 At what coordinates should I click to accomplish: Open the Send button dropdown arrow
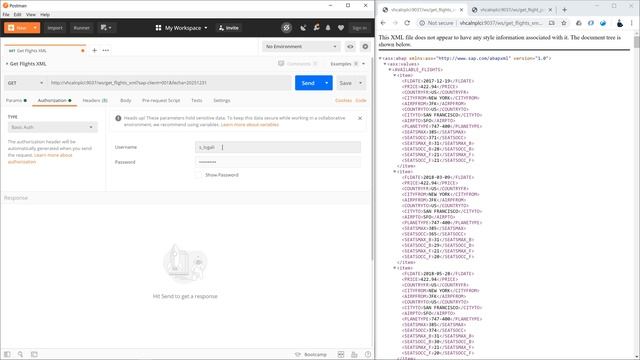click(327, 83)
